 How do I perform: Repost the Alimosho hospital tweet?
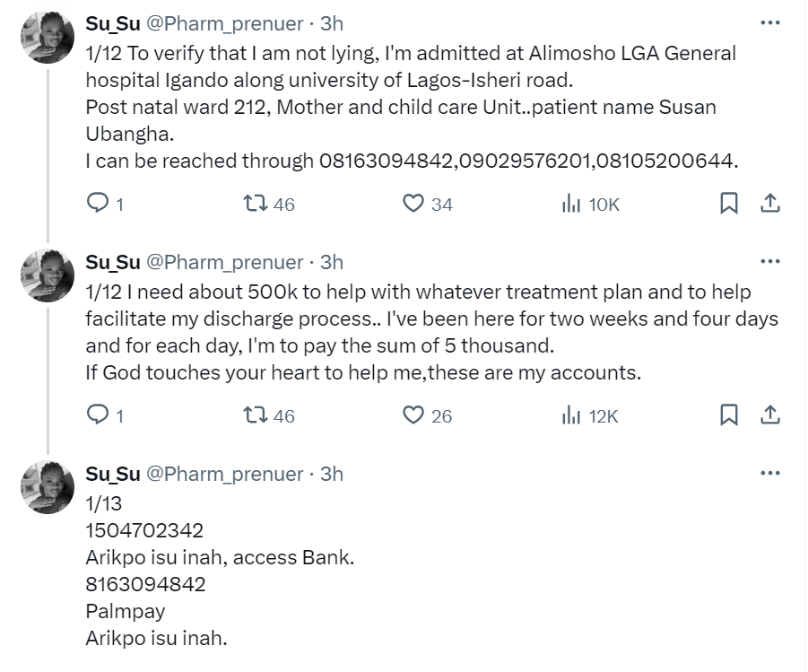256,205
